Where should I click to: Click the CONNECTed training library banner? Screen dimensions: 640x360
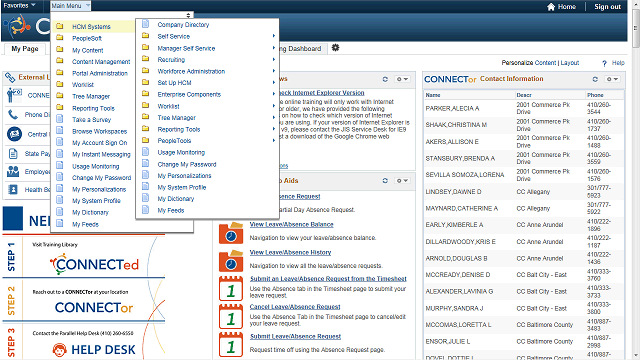point(94,264)
